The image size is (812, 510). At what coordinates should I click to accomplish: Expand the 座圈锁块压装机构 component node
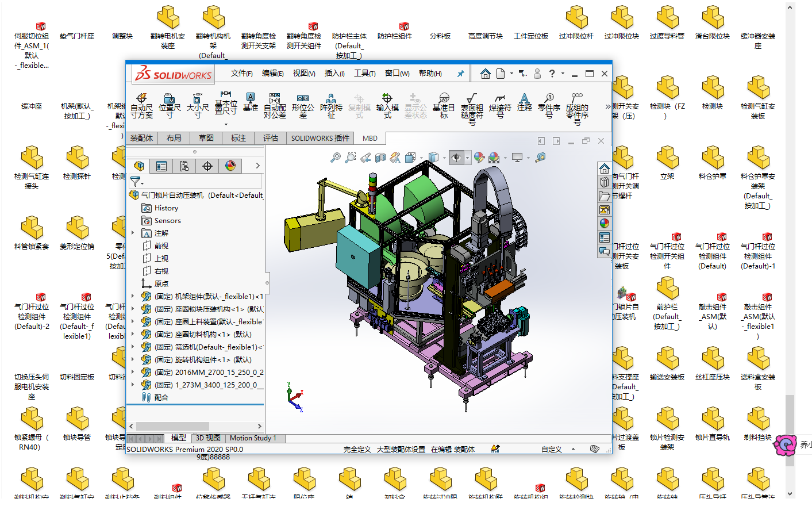point(133,309)
